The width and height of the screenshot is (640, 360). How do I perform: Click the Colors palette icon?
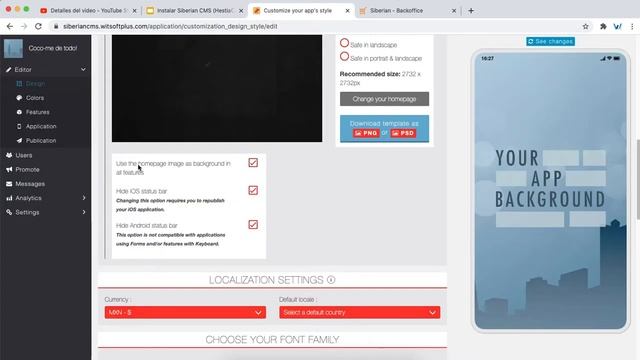click(x=19, y=98)
